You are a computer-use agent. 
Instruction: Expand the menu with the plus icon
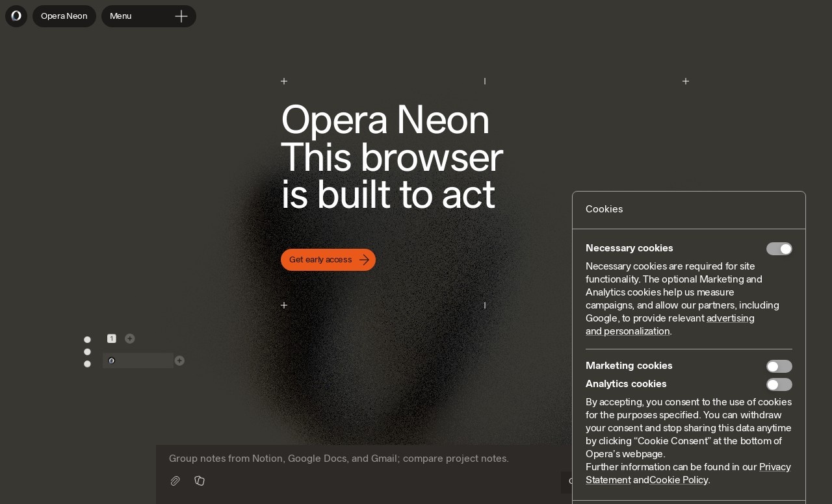tap(181, 16)
